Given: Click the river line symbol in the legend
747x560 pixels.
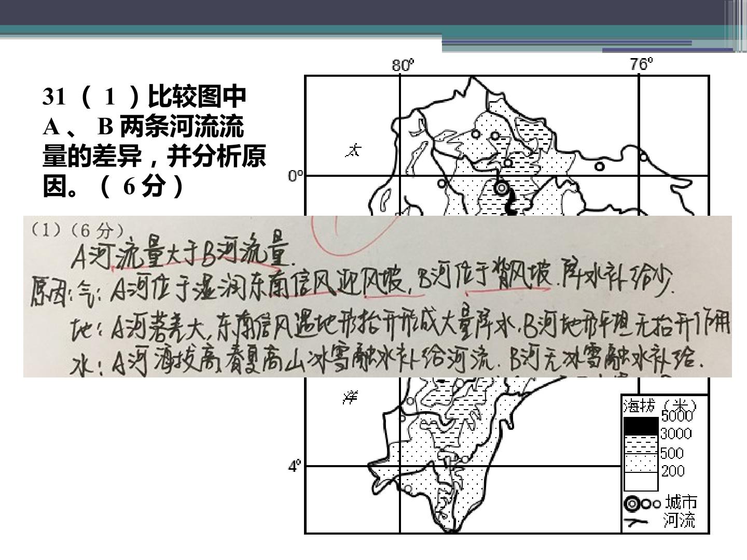Looking at the screenshot, I should tap(636, 522).
